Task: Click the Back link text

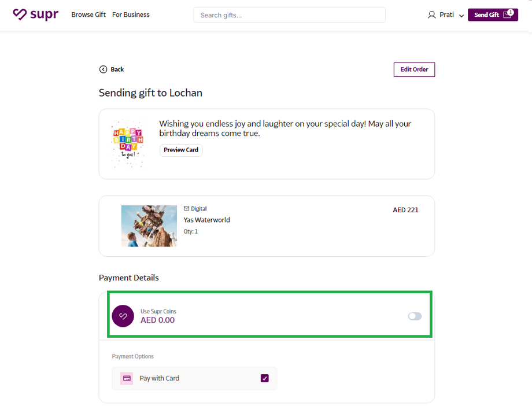Action: [117, 69]
